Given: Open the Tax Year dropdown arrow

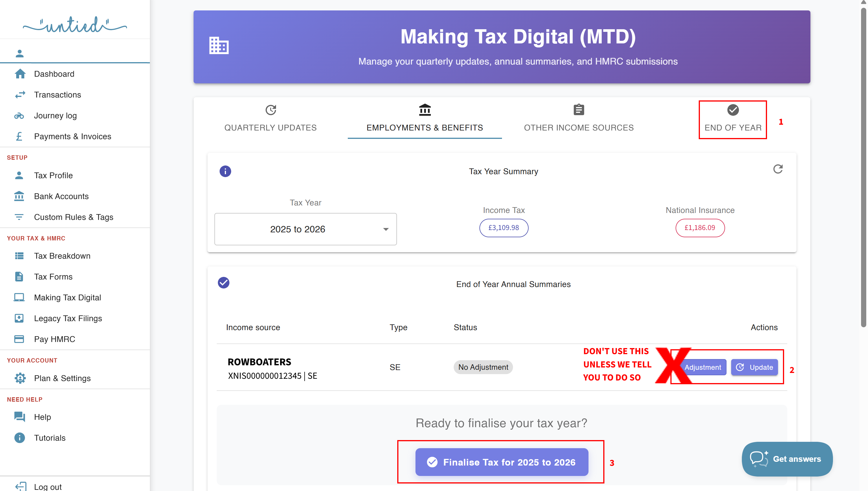Looking at the screenshot, I should coord(386,229).
